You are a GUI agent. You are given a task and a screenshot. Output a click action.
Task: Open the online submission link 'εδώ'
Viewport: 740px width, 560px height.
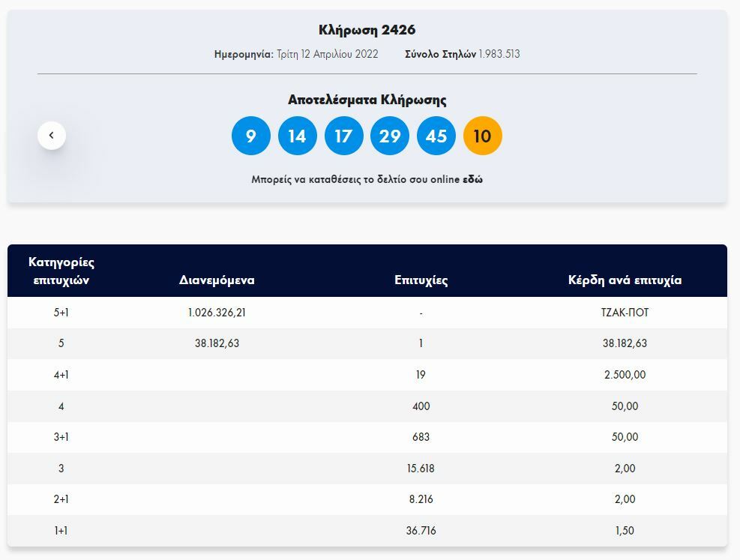pyautogui.click(x=472, y=180)
